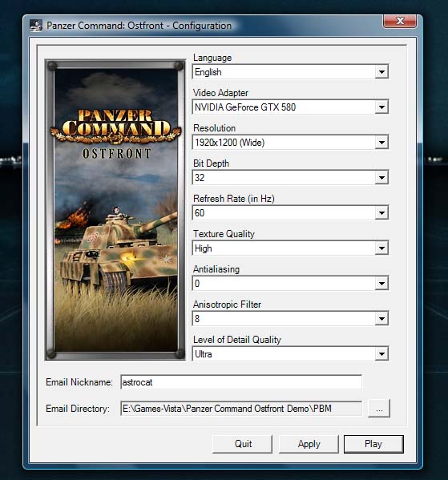Expand the Antialiasing dropdown
The image size is (448, 480).
click(290, 284)
